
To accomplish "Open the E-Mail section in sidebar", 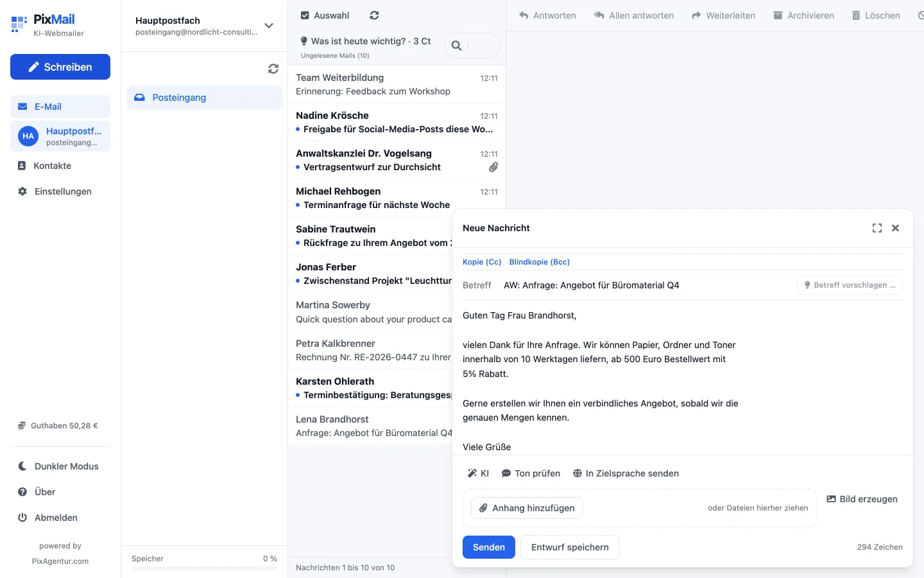I will click(60, 107).
